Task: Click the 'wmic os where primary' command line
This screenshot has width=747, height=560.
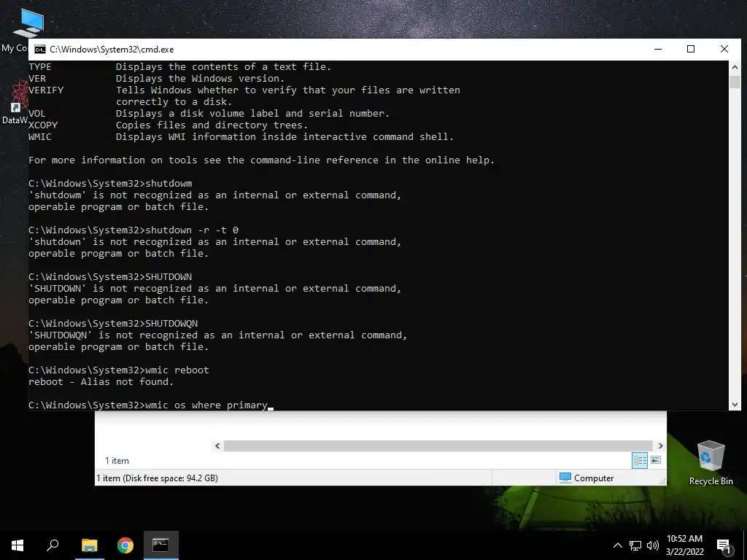Action: coord(151,405)
